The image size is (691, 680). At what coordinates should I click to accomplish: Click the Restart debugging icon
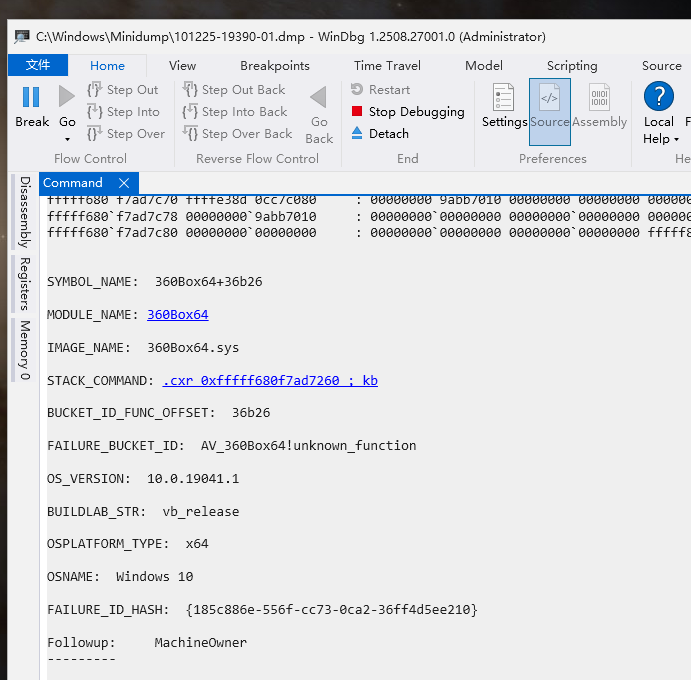(357, 89)
